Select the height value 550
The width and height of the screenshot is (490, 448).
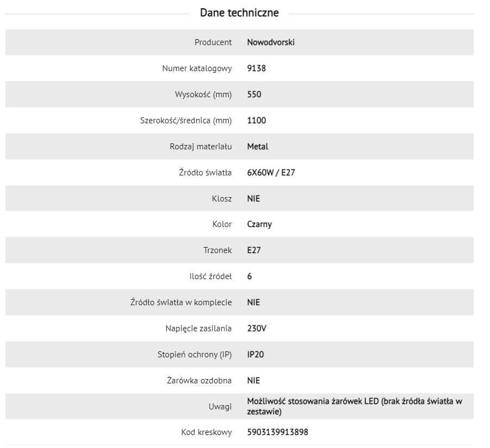tap(254, 94)
